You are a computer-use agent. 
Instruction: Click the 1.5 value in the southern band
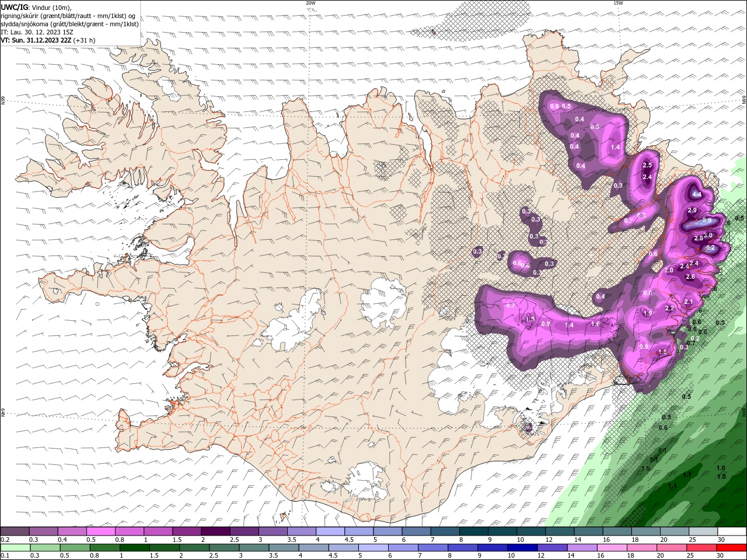(530, 319)
